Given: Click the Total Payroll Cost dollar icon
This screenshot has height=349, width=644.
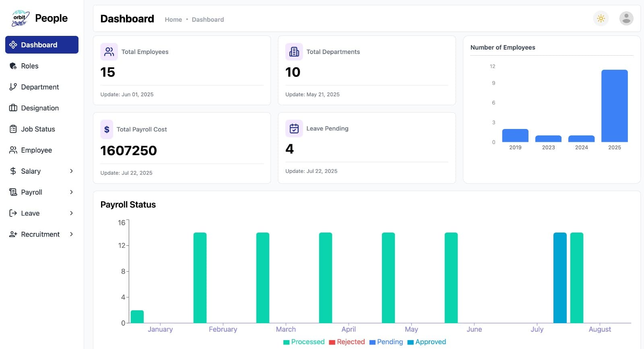Looking at the screenshot, I should [107, 129].
